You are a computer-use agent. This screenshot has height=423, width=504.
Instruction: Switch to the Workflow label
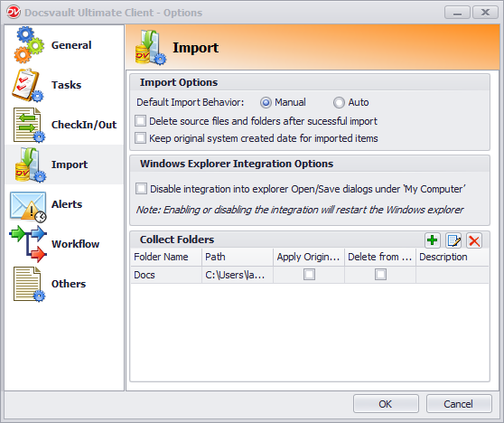click(x=76, y=244)
